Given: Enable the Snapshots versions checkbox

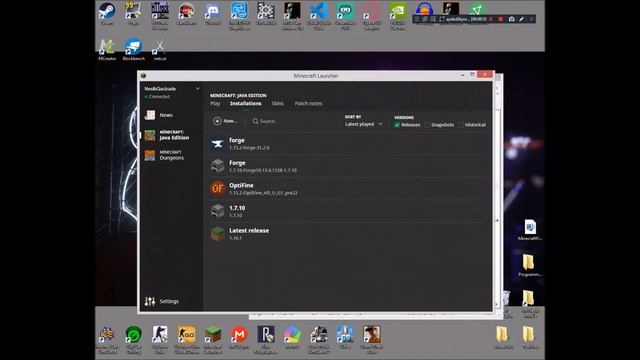Looking at the screenshot, I should tap(427, 125).
